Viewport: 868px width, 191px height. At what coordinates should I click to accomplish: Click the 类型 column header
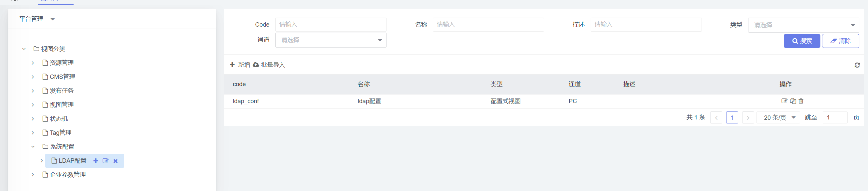coord(496,84)
